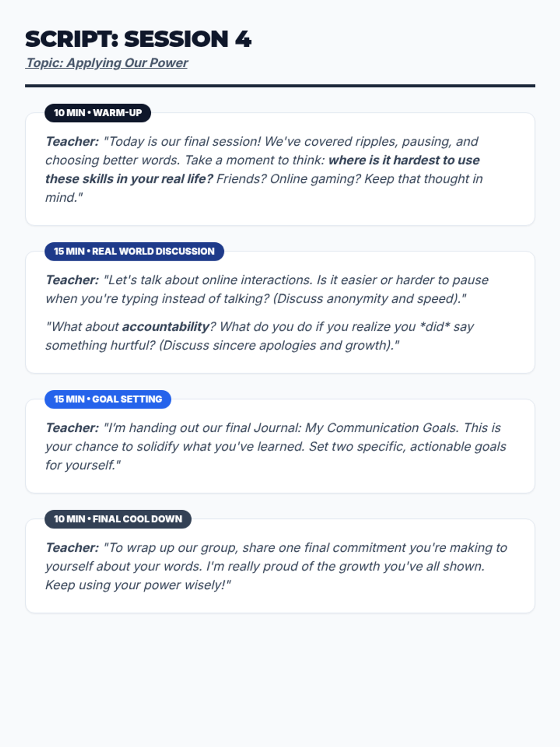Select the 15 MIN • REAL WORLD DISCUSSION badge

(134, 252)
